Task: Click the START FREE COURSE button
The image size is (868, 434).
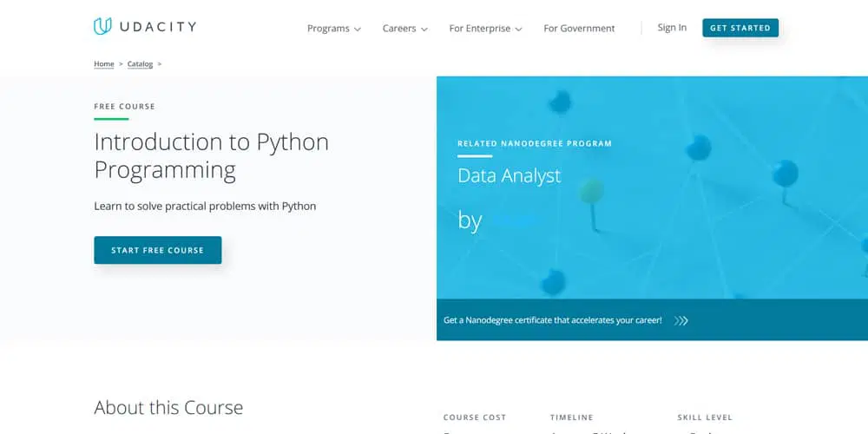Action: (158, 250)
